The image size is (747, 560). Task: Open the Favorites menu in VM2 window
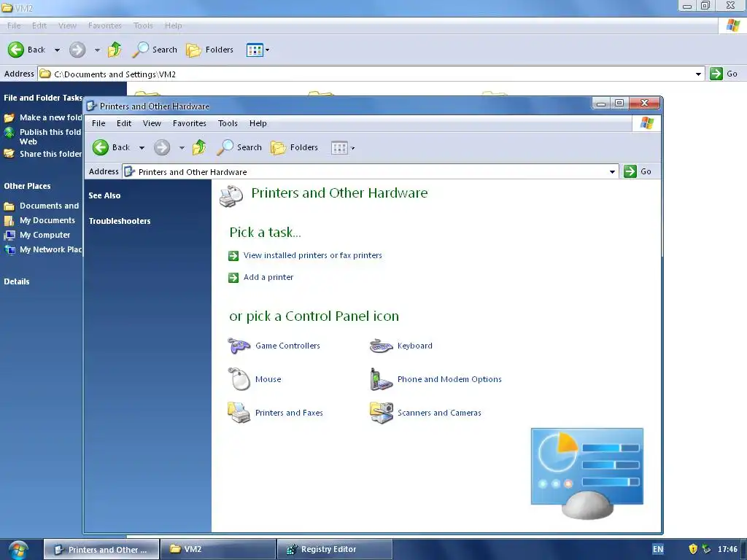click(x=105, y=26)
